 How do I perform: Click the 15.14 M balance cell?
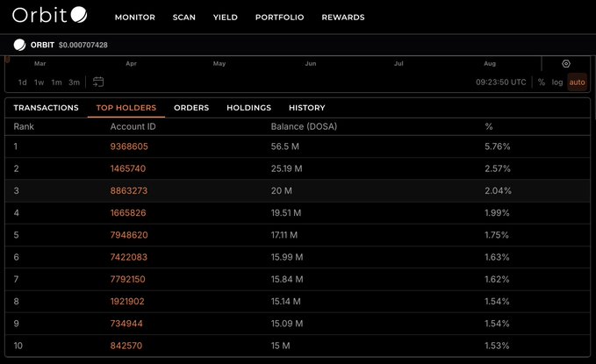click(286, 301)
